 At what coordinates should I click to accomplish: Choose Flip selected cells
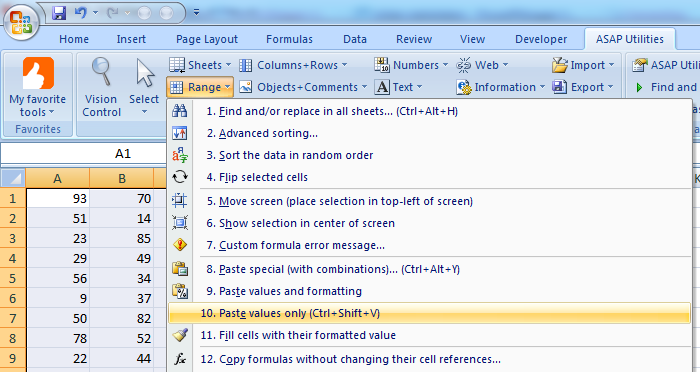tap(429, 177)
